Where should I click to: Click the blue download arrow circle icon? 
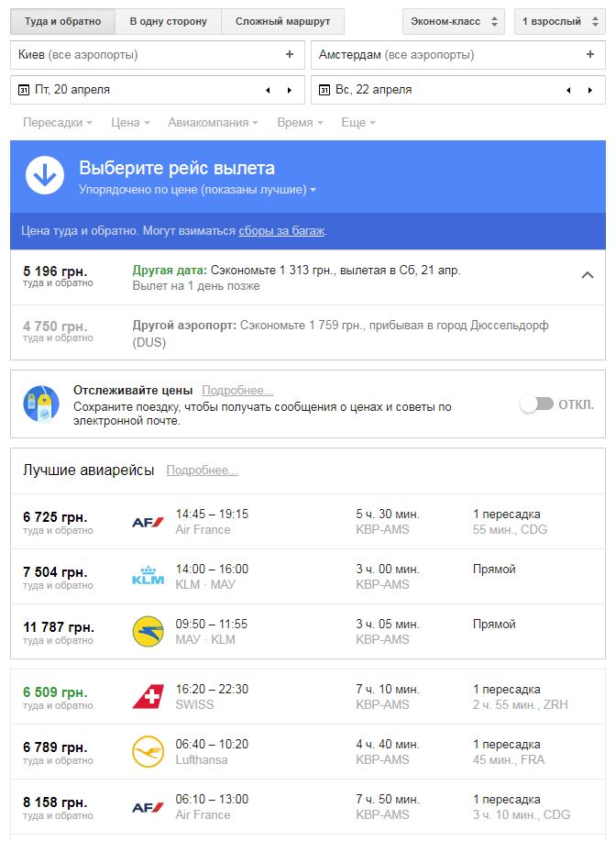[45, 175]
